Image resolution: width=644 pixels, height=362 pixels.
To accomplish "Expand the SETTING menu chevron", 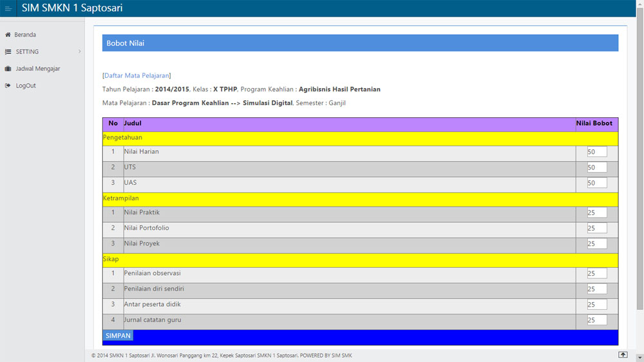I will pyautogui.click(x=79, y=52).
